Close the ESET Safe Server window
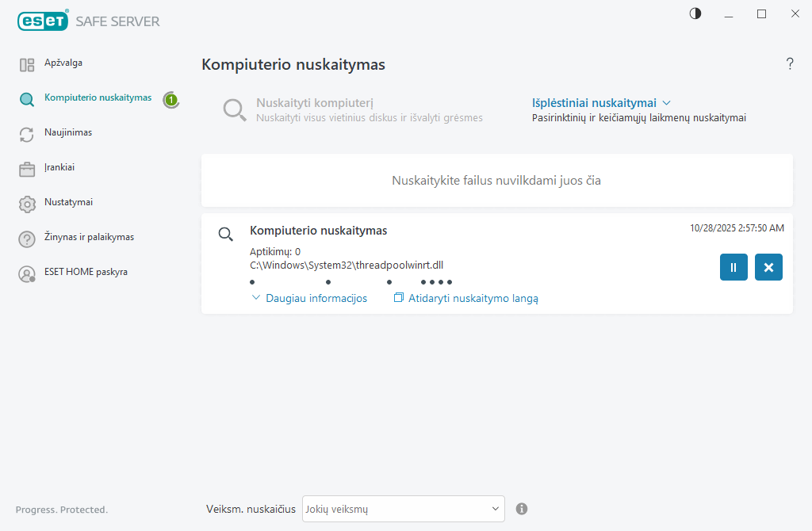The height and width of the screenshot is (531, 812). point(795,14)
